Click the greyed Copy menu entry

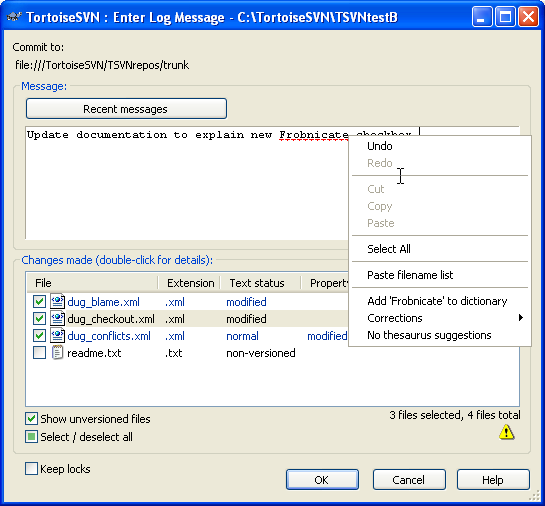click(x=440, y=206)
